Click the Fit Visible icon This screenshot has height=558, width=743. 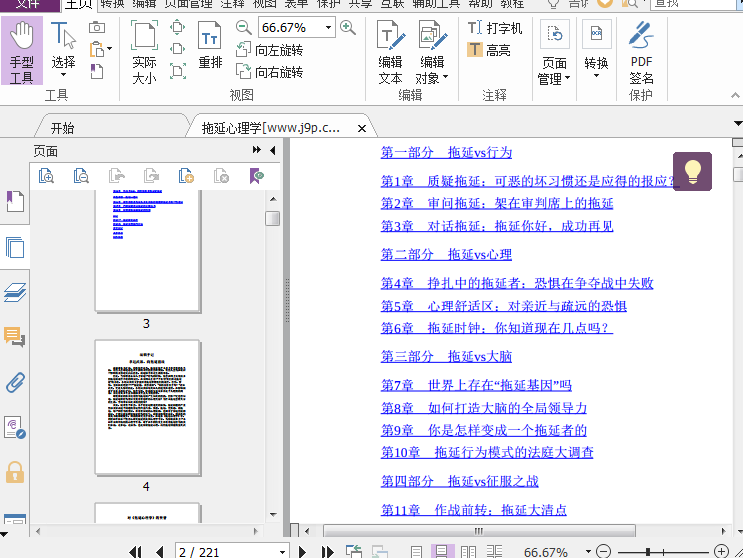point(177,71)
